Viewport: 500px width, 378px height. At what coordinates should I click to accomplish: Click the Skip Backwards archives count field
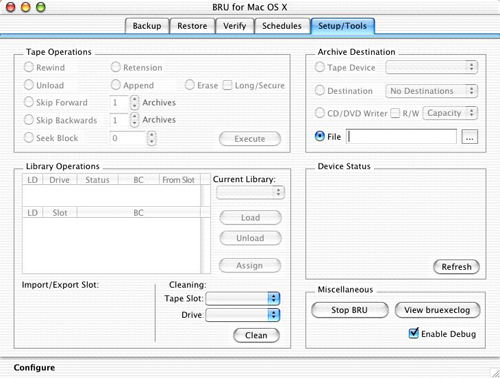point(119,120)
